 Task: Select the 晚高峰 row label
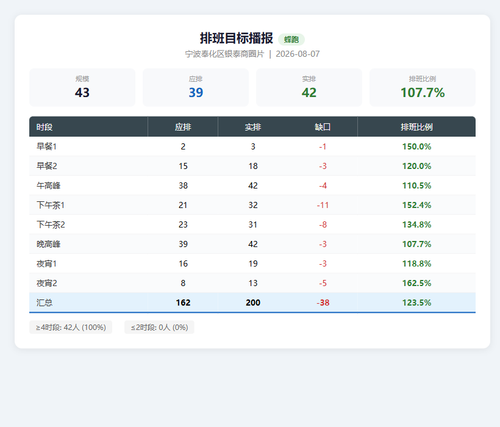[x=48, y=244]
